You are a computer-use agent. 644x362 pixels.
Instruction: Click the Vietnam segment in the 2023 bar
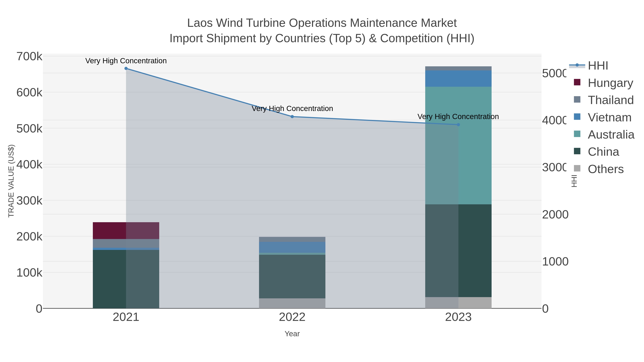click(x=458, y=79)
